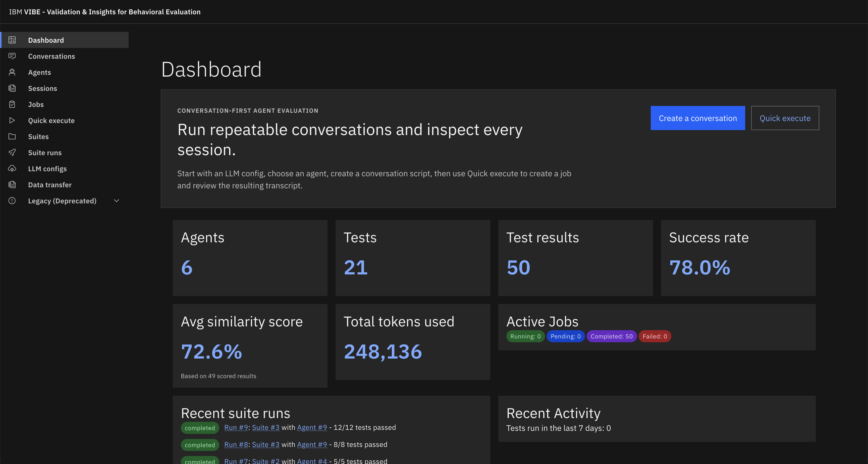The image size is (868, 464).
Task: Click the Suites folder icon
Action: pyautogui.click(x=12, y=137)
